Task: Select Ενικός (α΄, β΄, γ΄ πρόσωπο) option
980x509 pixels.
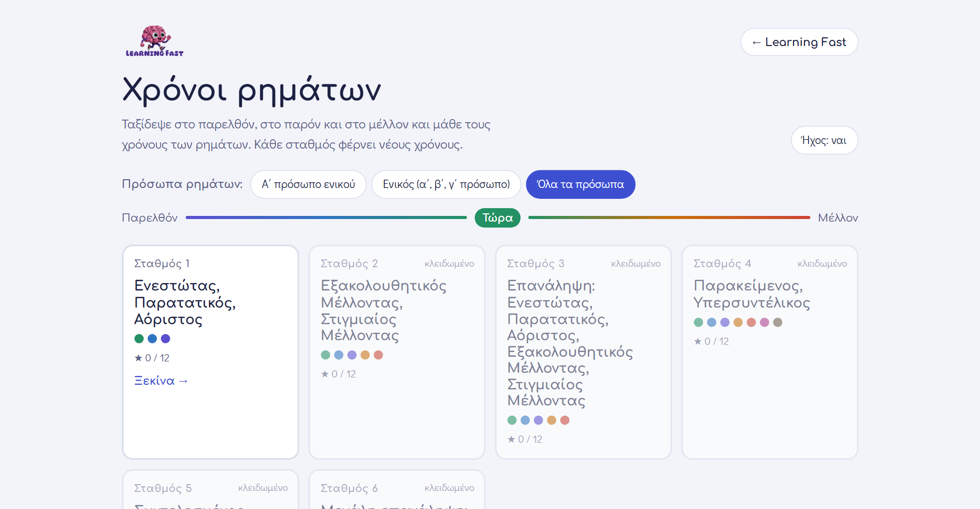Action: (x=446, y=184)
